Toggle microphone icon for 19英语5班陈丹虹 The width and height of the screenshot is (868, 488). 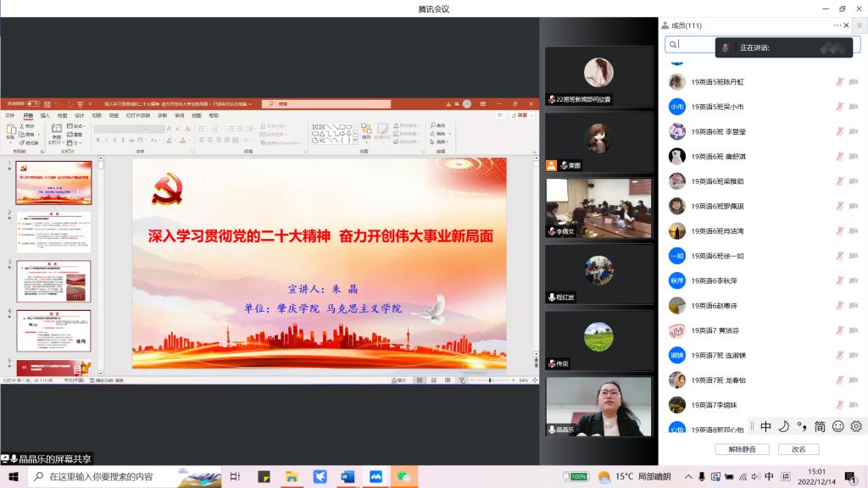(x=840, y=82)
